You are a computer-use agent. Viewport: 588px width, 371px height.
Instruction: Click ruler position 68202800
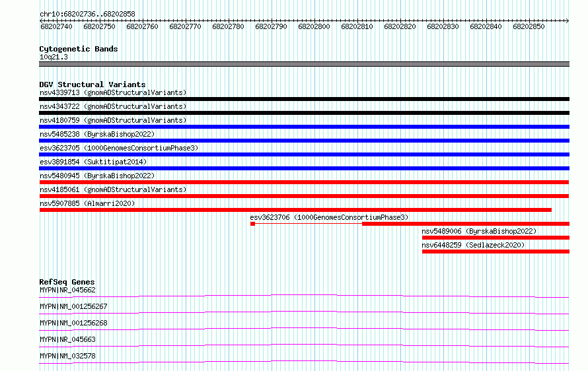tap(314, 26)
